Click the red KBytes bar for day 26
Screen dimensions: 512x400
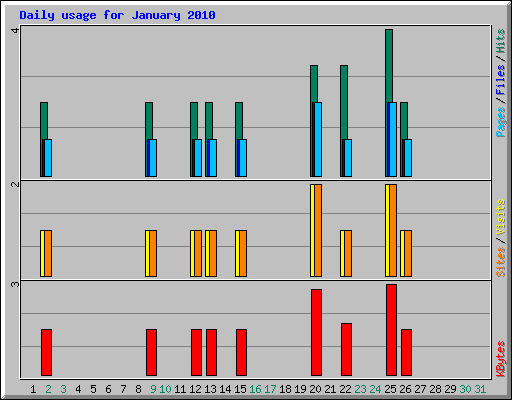[x=406, y=352]
